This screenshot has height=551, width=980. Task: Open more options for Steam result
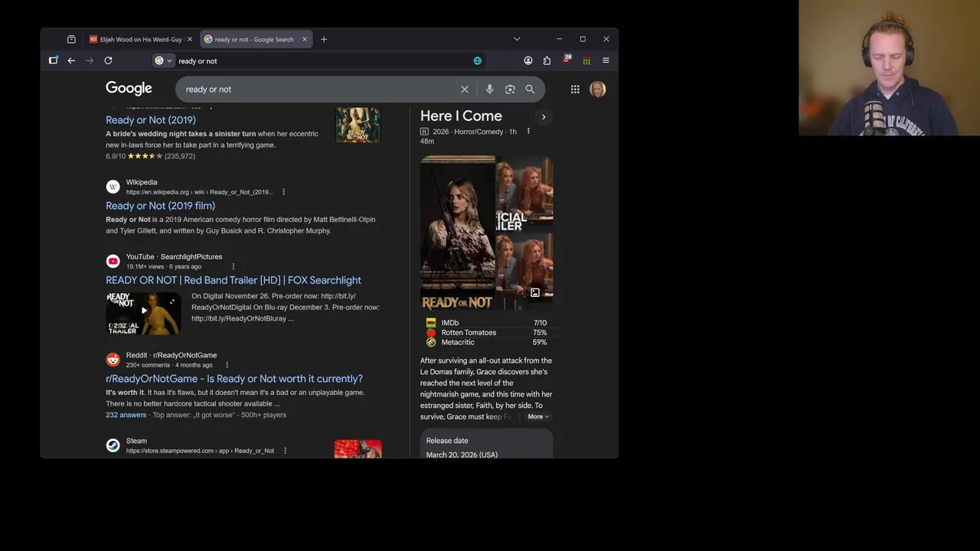tap(285, 451)
